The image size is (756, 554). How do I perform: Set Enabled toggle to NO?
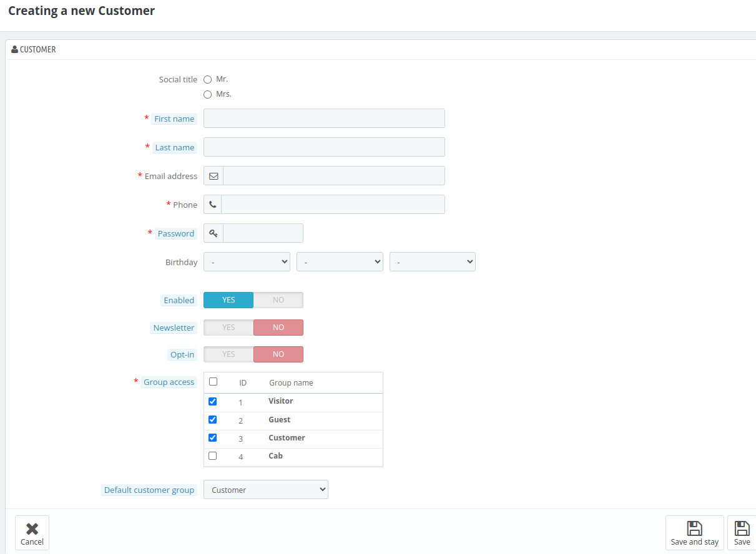click(278, 300)
